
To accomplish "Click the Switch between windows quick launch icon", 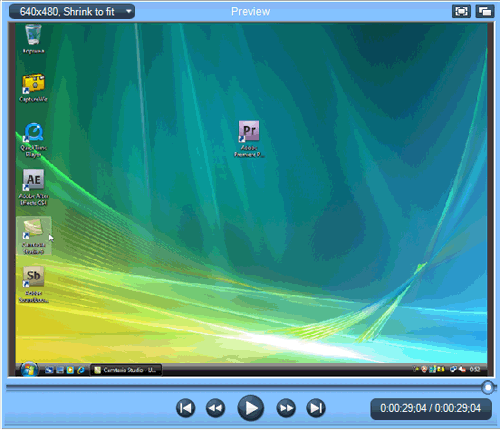I will [49, 370].
